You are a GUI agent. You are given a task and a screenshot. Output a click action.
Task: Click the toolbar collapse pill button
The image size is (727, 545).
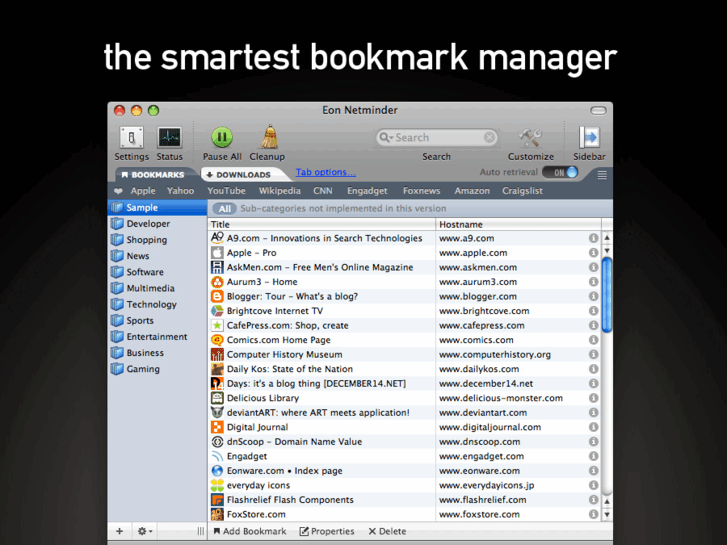coord(598,110)
